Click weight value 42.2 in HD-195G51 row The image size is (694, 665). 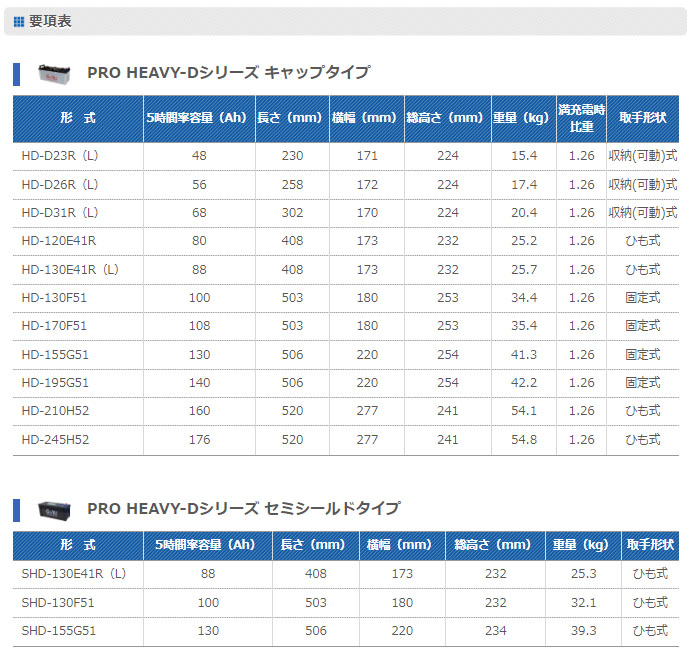(x=524, y=383)
